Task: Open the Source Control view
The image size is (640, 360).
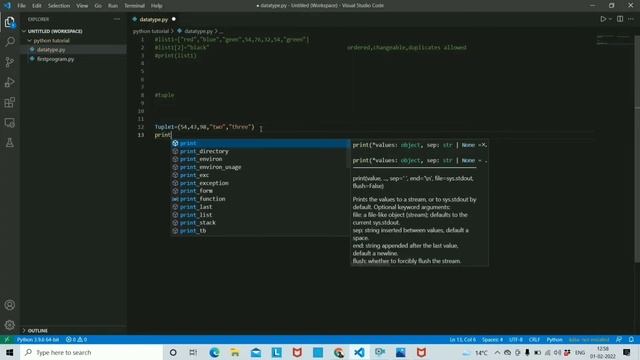Action: pos(10,62)
